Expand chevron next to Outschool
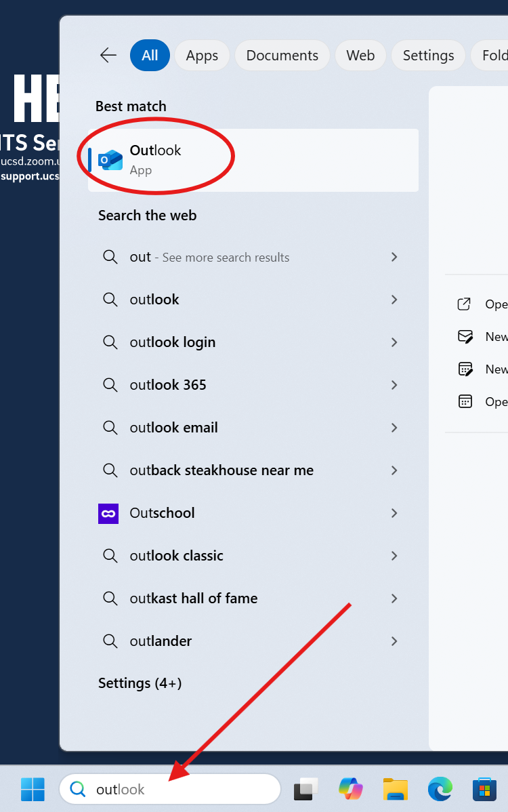 [x=394, y=513]
